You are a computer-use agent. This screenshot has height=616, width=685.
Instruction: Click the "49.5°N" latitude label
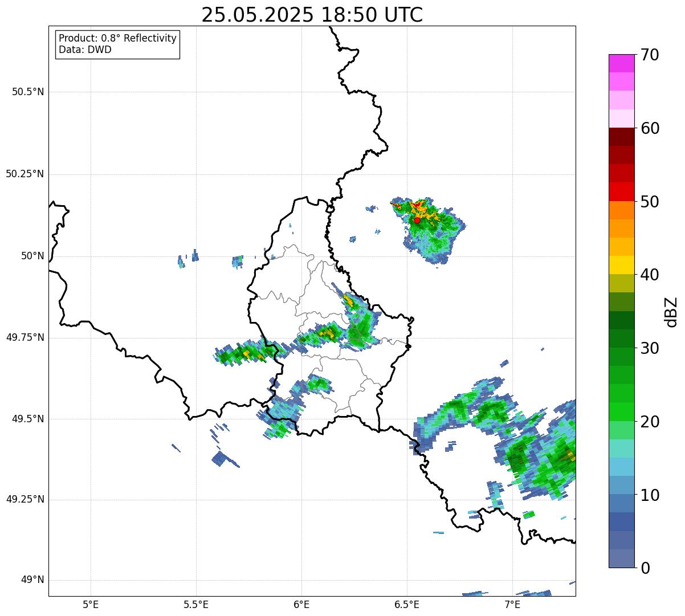tap(28, 419)
